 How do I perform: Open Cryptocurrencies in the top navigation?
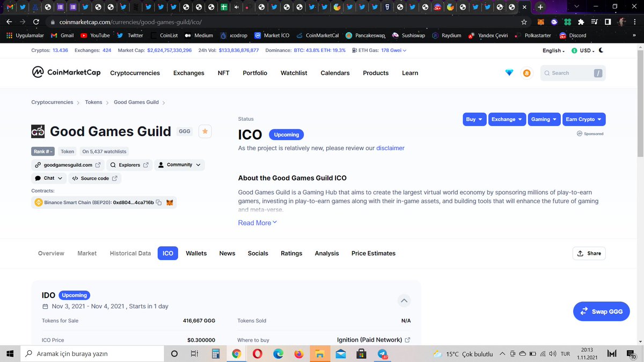[135, 73]
